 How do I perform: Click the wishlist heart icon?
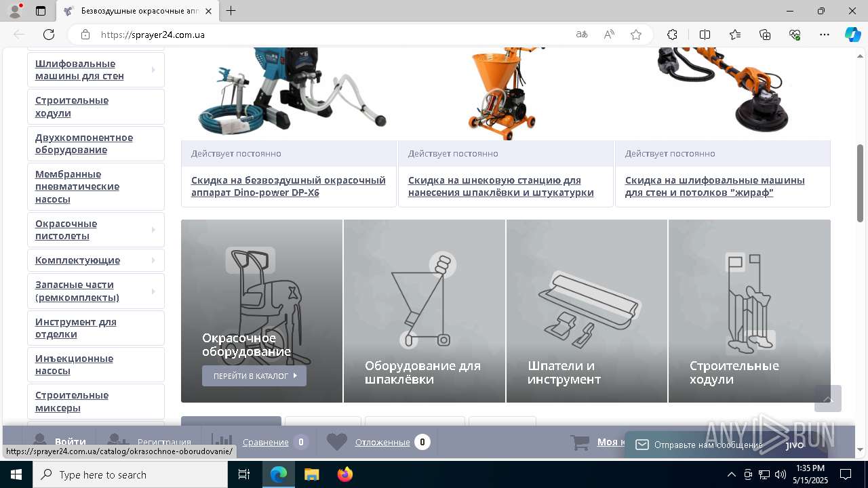coord(337,442)
